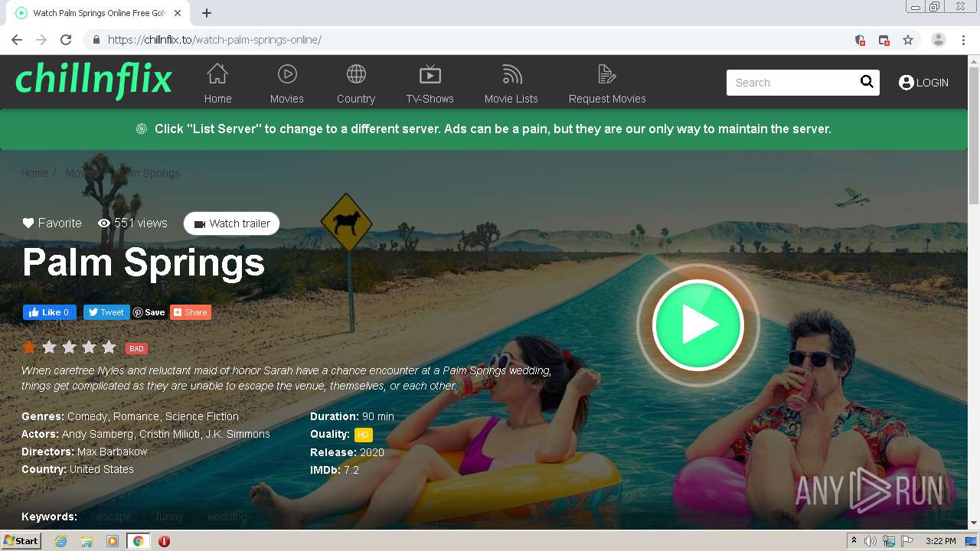The width and height of the screenshot is (980, 551).
Task: Open the Home nav item
Action: point(217,83)
